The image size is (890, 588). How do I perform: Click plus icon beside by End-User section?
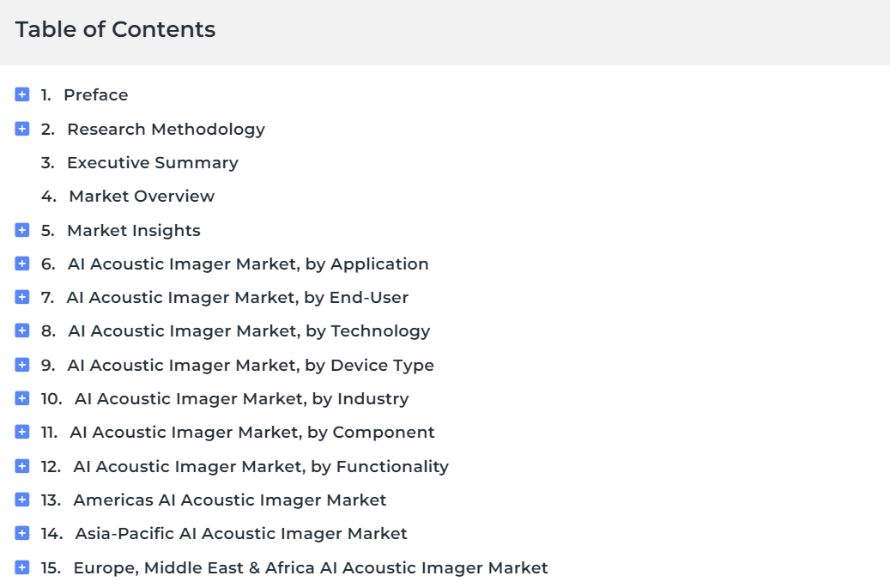[22, 297]
